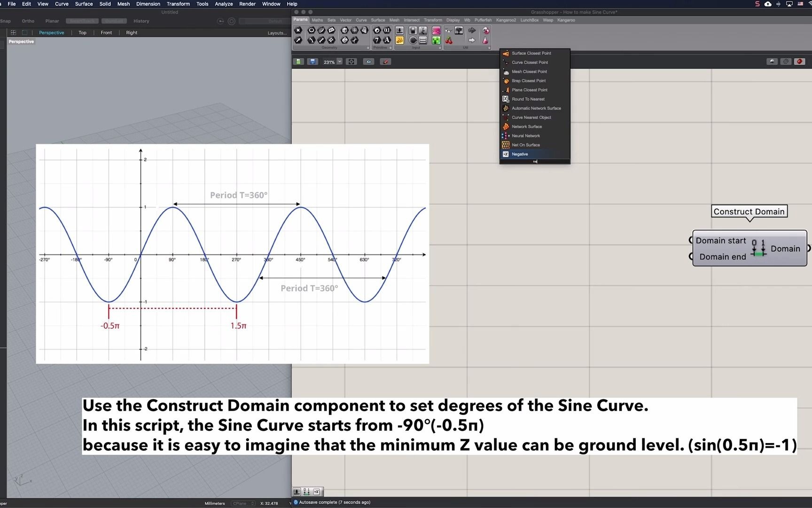This screenshot has height=508, width=812.
Task: Click the zoom-to-extents icon on Grasshopper toolbar
Action: [x=351, y=62]
